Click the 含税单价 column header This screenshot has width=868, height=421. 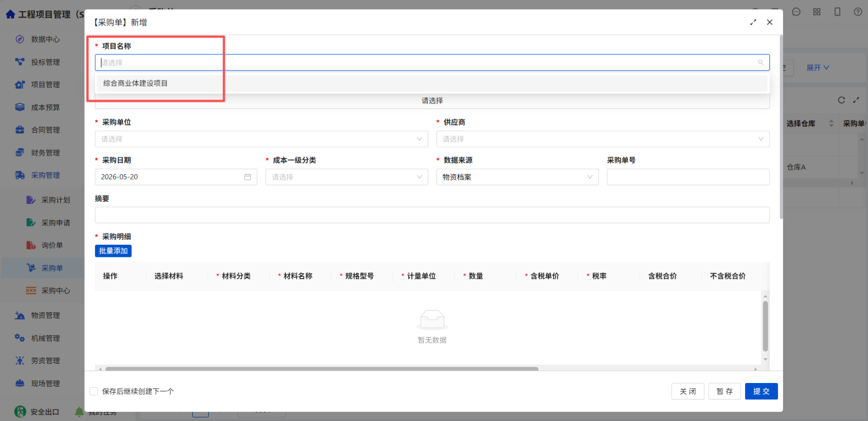coord(544,276)
